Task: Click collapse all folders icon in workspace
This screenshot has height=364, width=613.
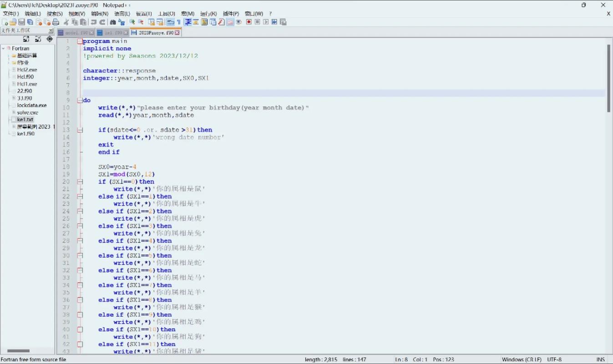Action: tap(38, 39)
